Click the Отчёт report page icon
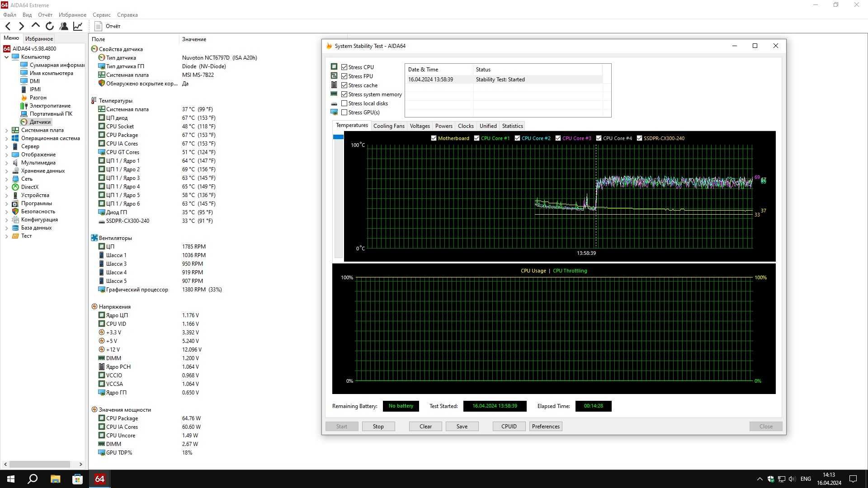This screenshot has width=868, height=488. [98, 26]
